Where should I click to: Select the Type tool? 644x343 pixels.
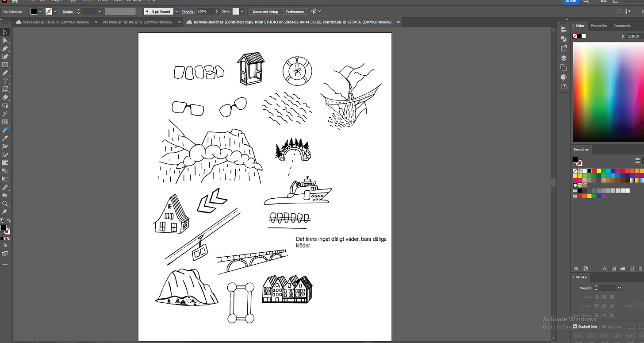click(5, 81)
